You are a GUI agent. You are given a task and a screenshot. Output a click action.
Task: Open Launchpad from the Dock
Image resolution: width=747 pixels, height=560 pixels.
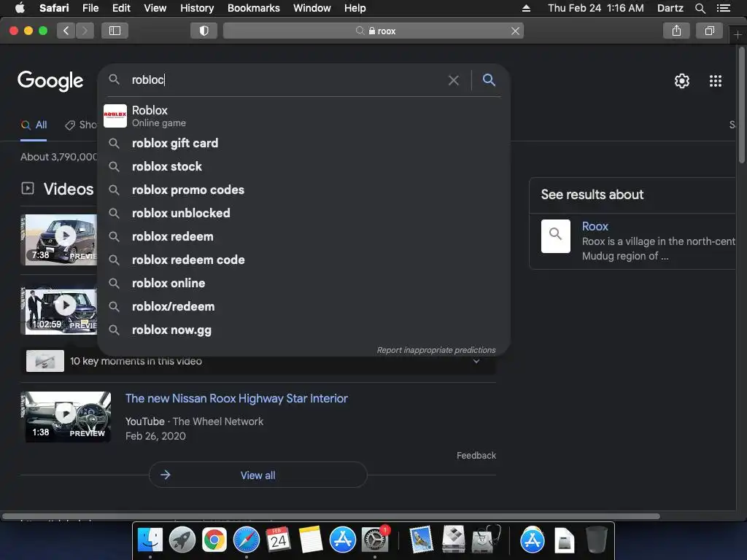pos(182,540)
